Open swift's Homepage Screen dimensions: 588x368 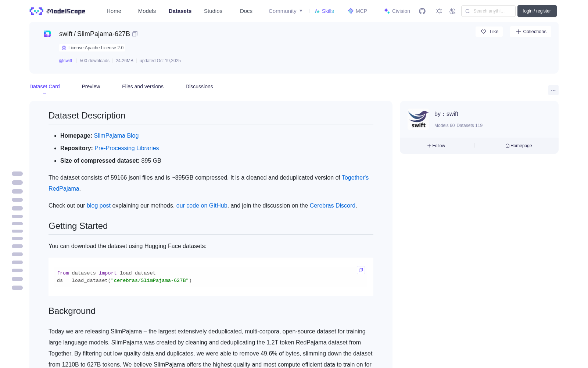pyautogui.click(x=519, y=146)
